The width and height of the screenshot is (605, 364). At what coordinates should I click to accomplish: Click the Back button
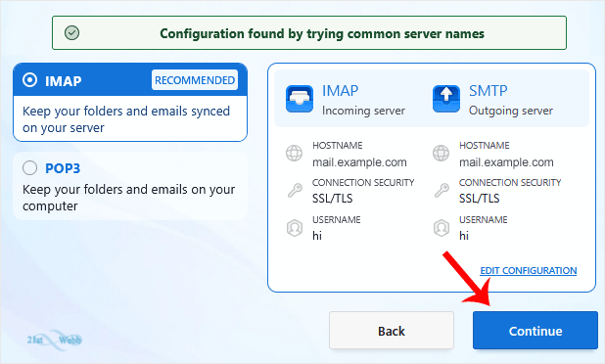tap(392, 331)
